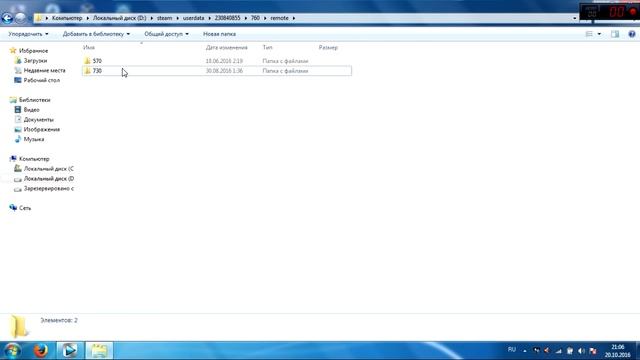Create a folder with Новая папка
The width and height of the screenshot is (640, 360).
click(x=219, y=34)
